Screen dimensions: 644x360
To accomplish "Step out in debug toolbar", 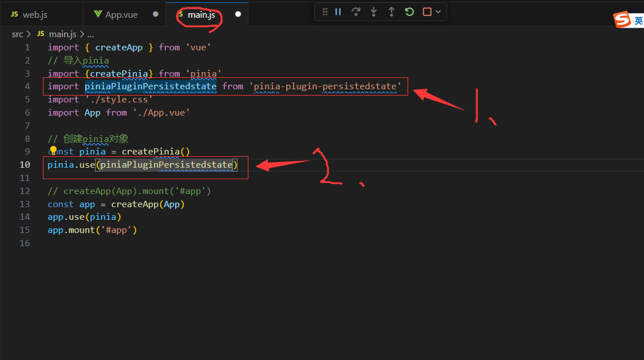I will pyautogui.click(x=392, y=12).
